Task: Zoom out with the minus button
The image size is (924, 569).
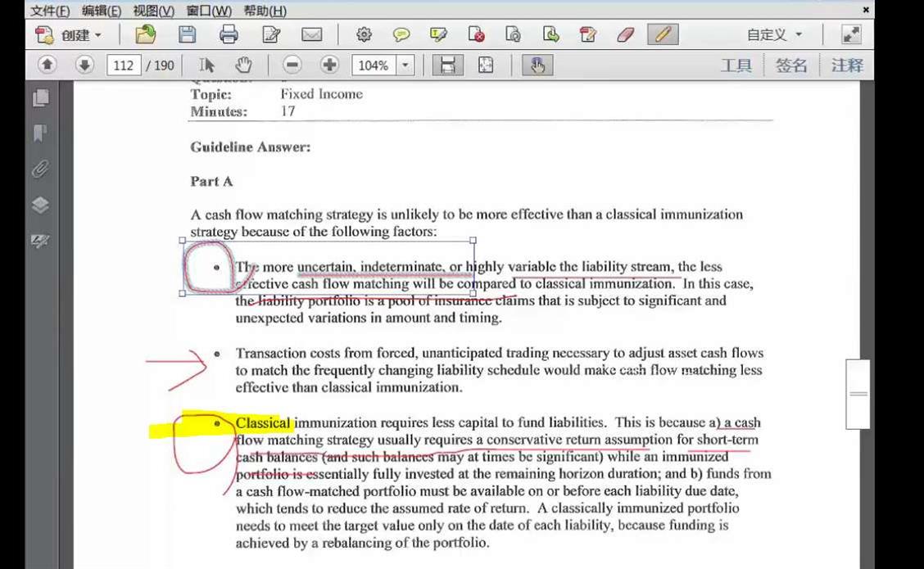Action: [x=292, y=65]
